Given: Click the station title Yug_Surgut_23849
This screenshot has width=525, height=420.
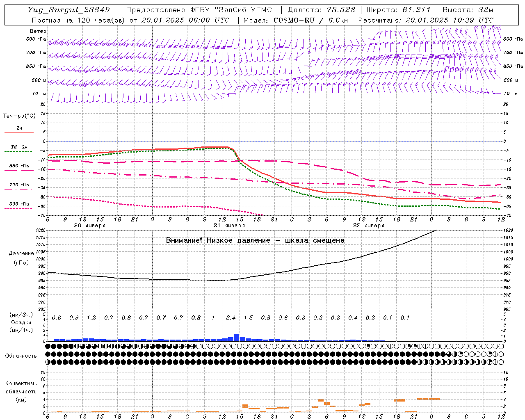Looking at the screenshot, I should pos(69,10).
